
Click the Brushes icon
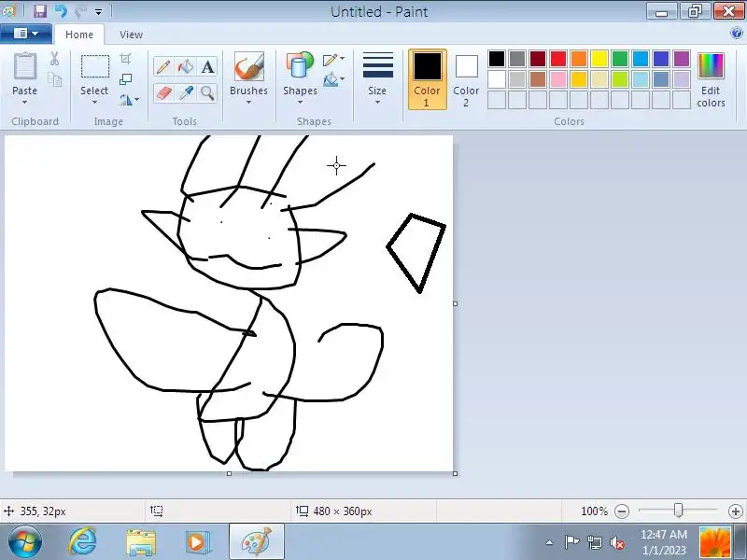pyautogui.click(x=248, y=66)
